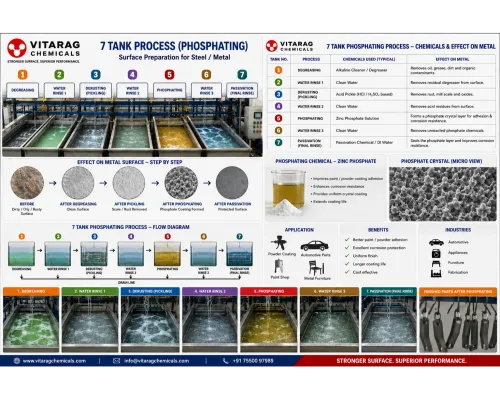Click the phosphate crystal micro view image
This screenshot has height=400, width=500.
443,194
